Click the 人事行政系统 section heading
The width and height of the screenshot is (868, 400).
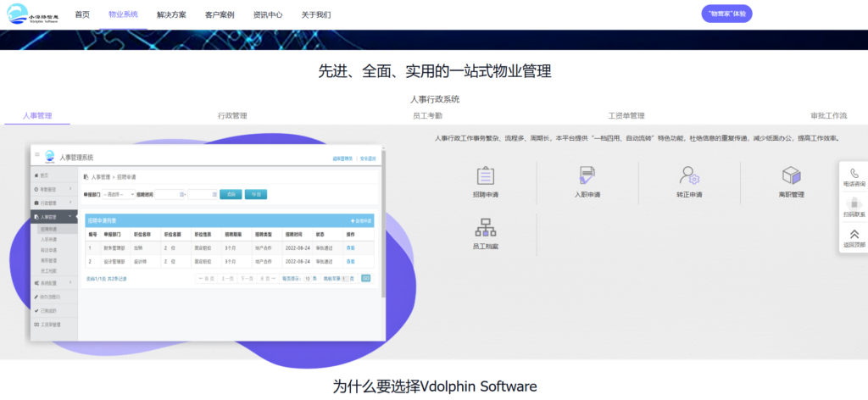point(435,100)
